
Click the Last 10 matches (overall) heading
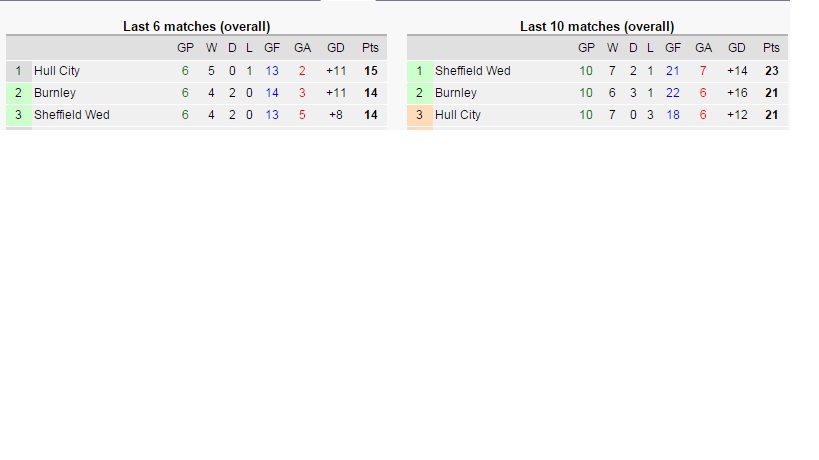click(597, 26)
